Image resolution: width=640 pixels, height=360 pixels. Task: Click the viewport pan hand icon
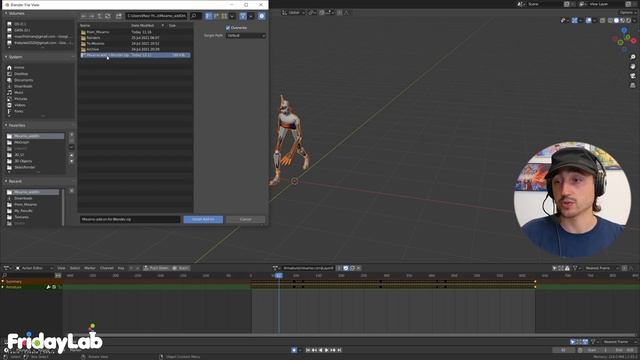click(x=633, y=67)
